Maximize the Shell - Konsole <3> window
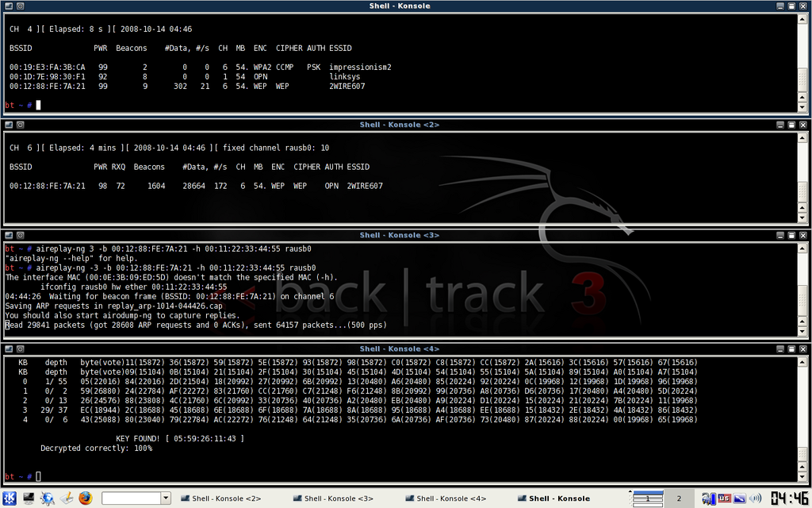 tap(792, 235)
